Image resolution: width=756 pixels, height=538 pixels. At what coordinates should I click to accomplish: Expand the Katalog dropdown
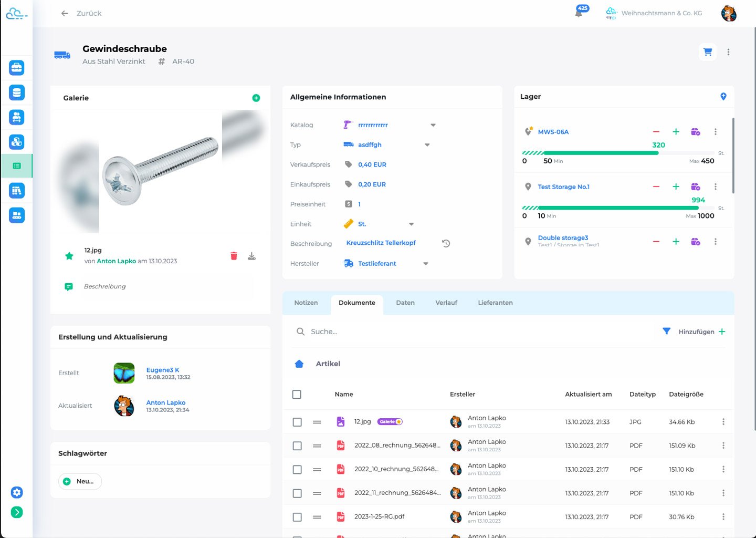tap(433, 125)
